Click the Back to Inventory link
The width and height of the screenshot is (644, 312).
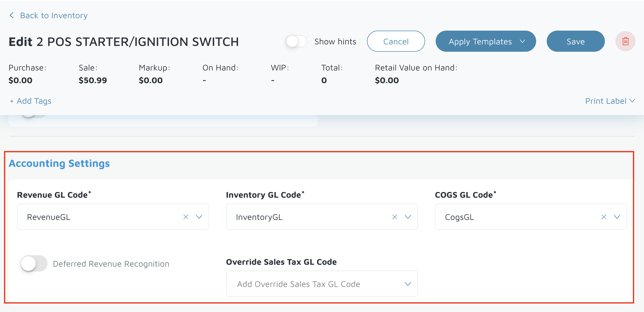tap(54, 15)
